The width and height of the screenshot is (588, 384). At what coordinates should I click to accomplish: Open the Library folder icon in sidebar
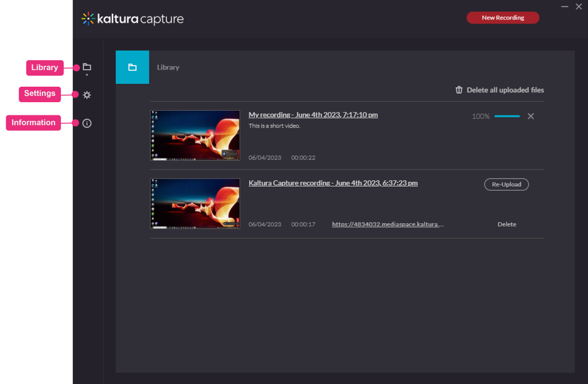click(x=87, y=67)
